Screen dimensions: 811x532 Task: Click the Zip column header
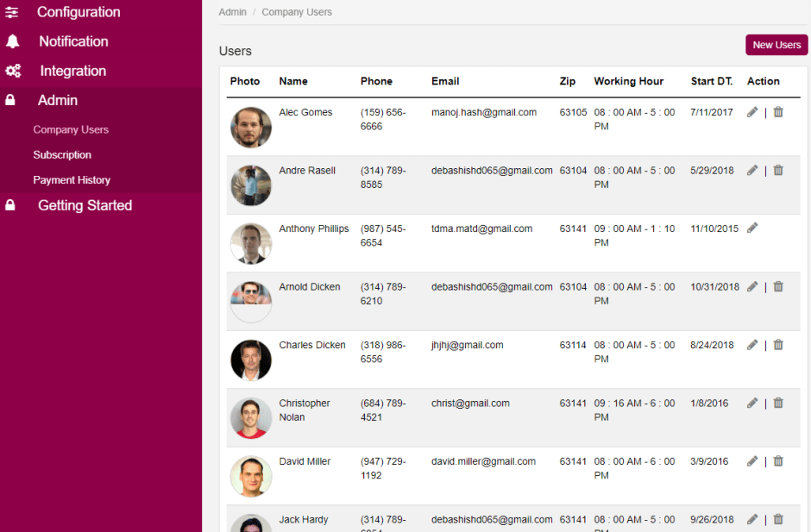[x=568, y=81]
